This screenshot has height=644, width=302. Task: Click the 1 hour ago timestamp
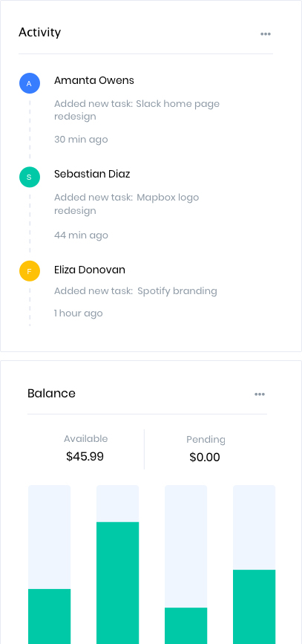[78, 313]
